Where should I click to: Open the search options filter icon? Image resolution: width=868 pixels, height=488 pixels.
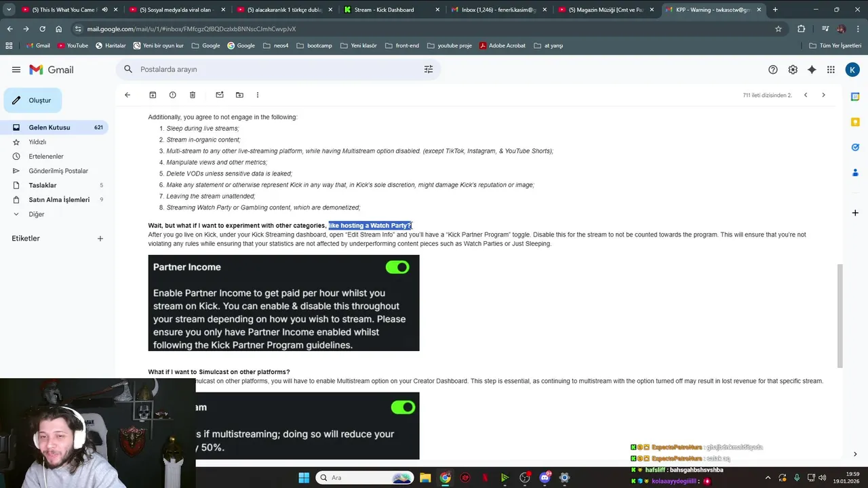pyautogui.click(x=429, y=69)
